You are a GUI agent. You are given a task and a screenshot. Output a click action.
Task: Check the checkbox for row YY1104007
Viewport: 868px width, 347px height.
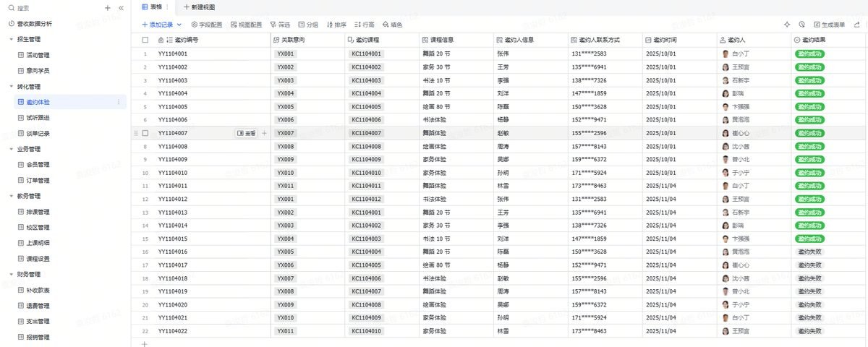coord(145,133)
